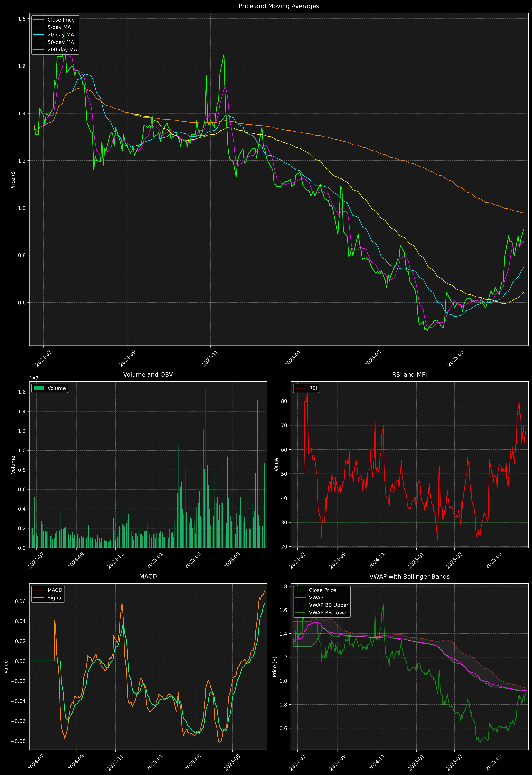Click the '1e7' scale label on the volume chart
The image size is (532, 775).
coord(34,379)
